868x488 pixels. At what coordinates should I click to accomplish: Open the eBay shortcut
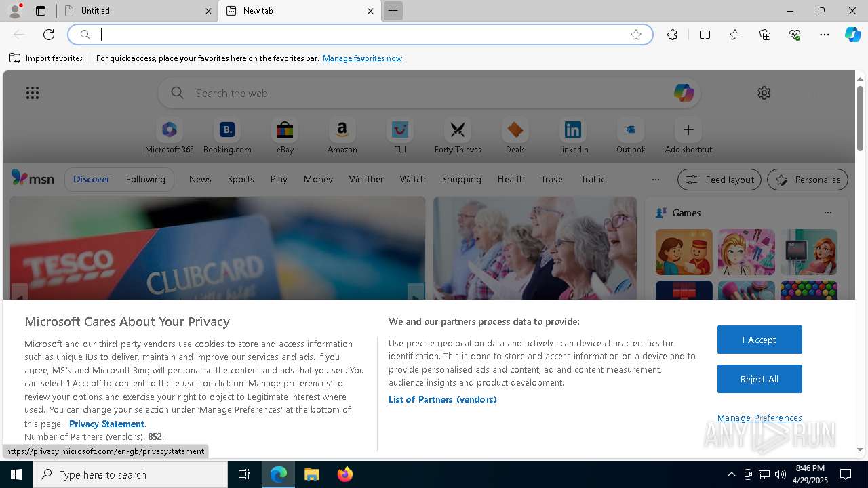point(285,136)
